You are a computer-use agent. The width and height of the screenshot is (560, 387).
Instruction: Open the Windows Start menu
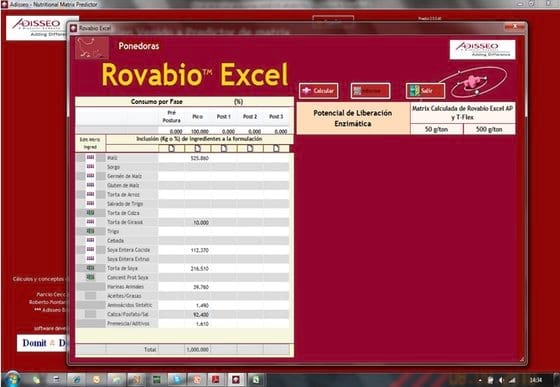(x=12, y=379)
